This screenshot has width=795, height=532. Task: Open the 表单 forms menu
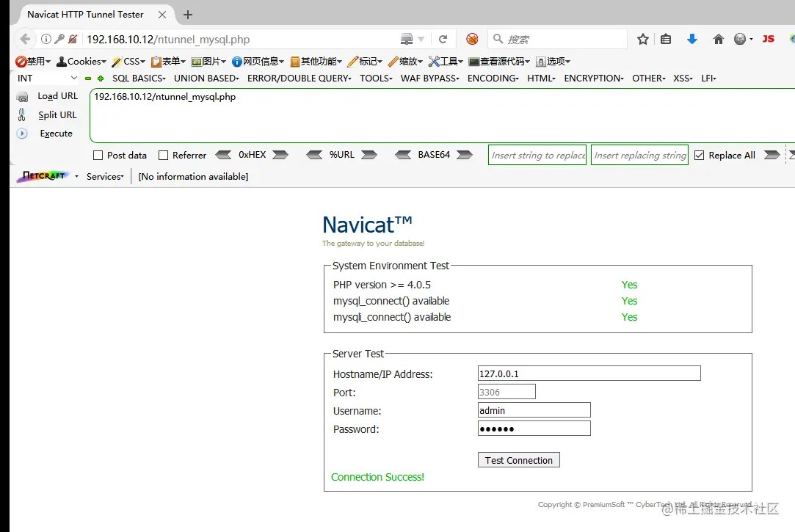pos(168,62)
